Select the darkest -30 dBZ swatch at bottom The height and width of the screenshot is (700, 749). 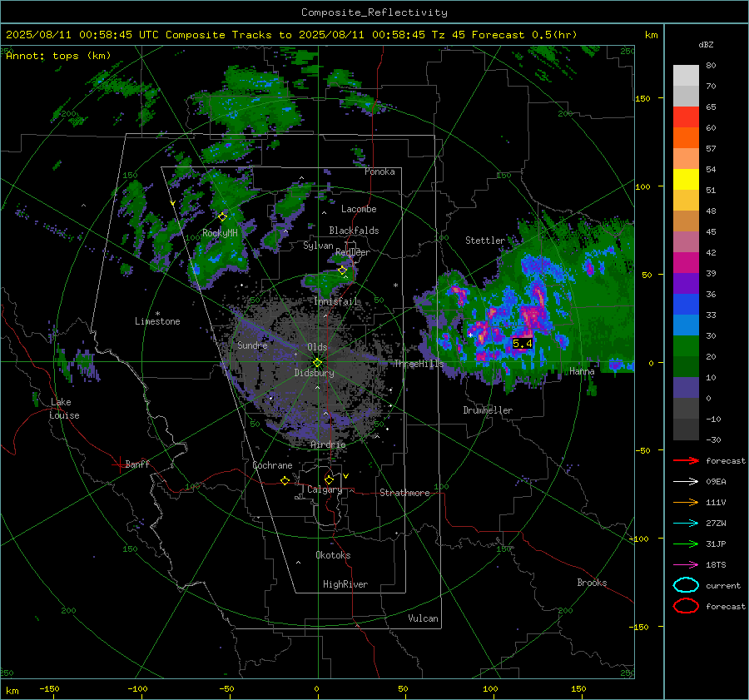click(686, 429)
